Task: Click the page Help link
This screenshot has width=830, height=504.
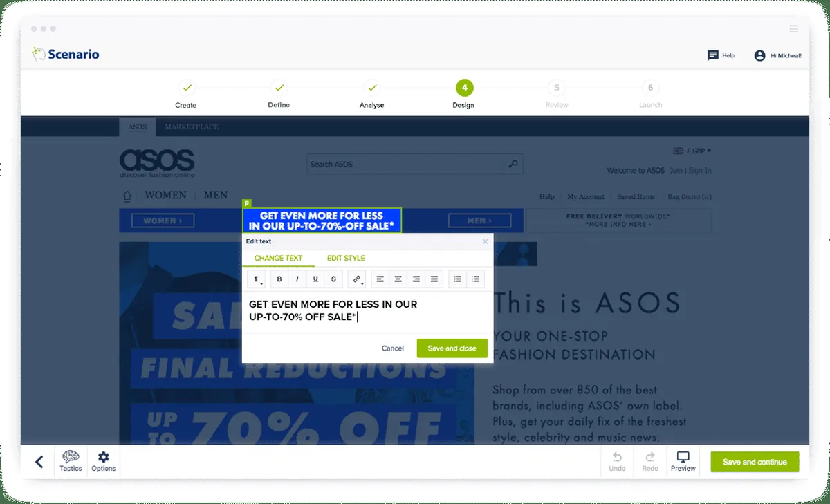Action: [547, 197]
